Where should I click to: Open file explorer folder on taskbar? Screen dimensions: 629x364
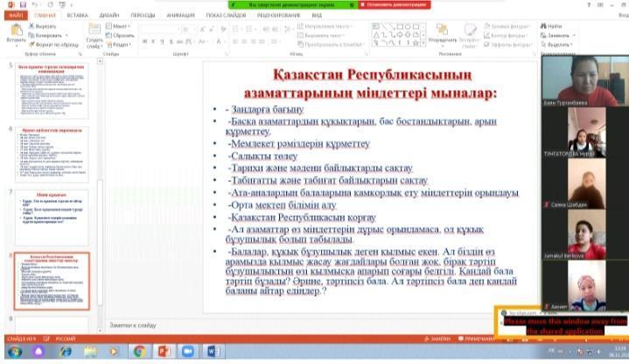[x=91, y=352]
